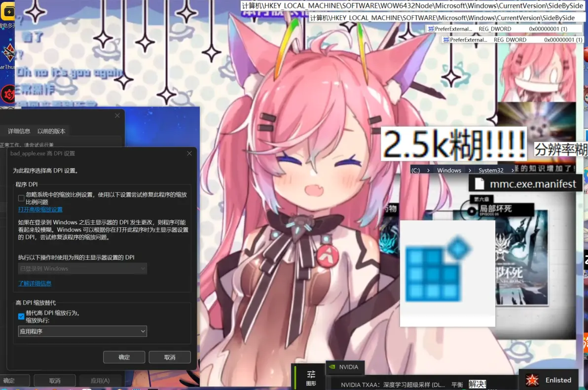
Task: Select the mmc.exe.manifest file icon
Action: click(x=479, y=183)
